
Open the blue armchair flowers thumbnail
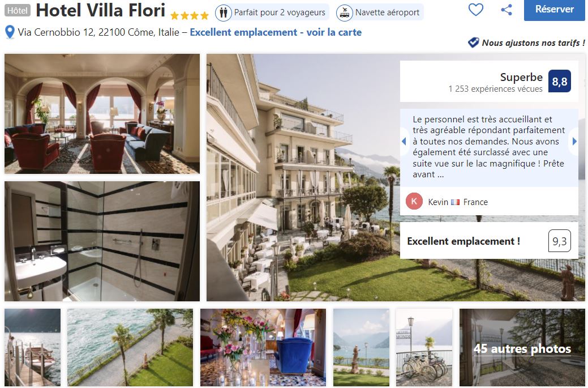(x=263, y=347)
